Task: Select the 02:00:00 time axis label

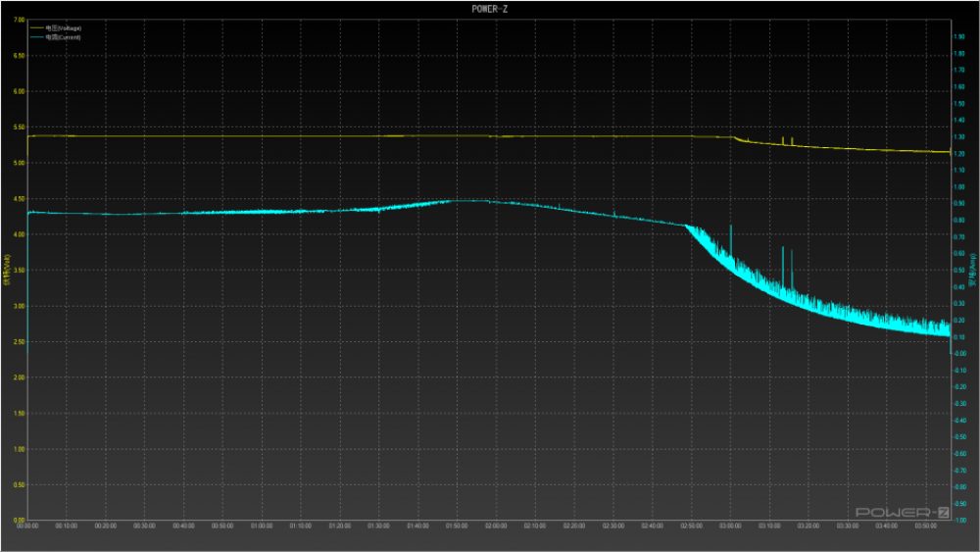Action: point(497,527)
